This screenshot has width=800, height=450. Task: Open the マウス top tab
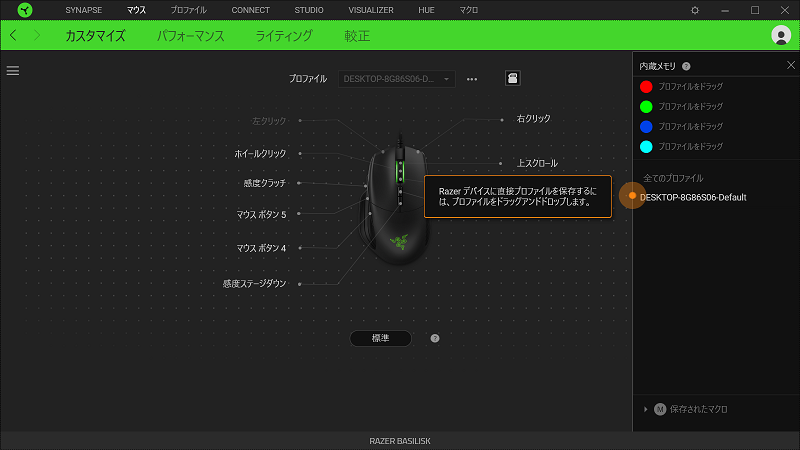(x=136, y=10)
